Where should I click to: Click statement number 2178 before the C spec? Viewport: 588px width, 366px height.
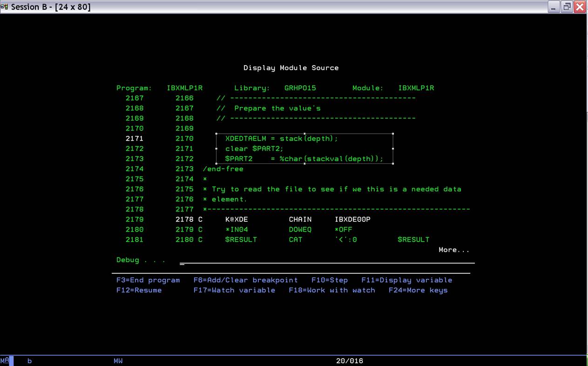(x=184, y=219)
